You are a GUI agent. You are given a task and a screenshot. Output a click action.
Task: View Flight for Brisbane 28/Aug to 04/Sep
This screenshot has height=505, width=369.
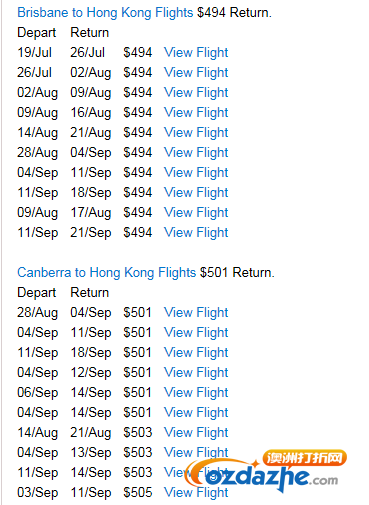(196, 153)
